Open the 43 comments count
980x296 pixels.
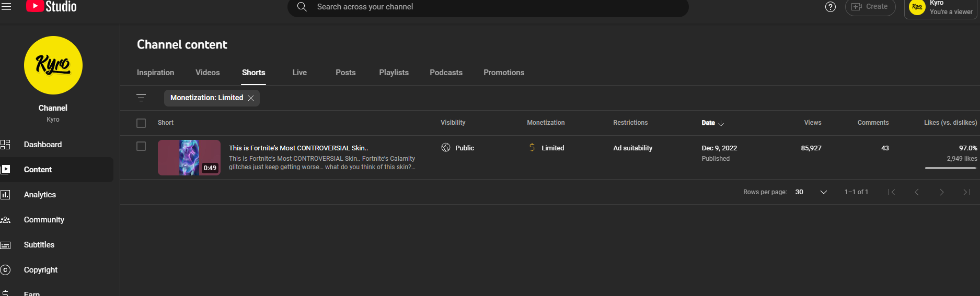pyautogui.click(x=885, y=148)
